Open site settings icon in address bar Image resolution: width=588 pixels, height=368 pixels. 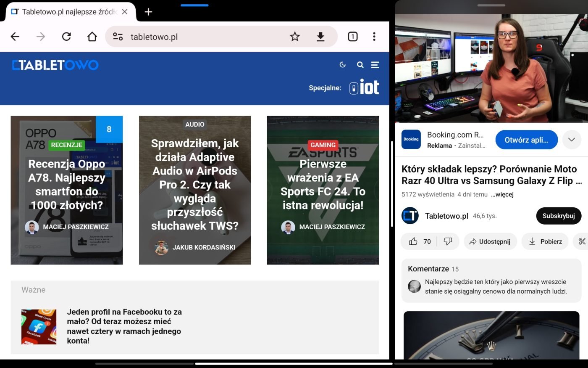pos(118,37)
